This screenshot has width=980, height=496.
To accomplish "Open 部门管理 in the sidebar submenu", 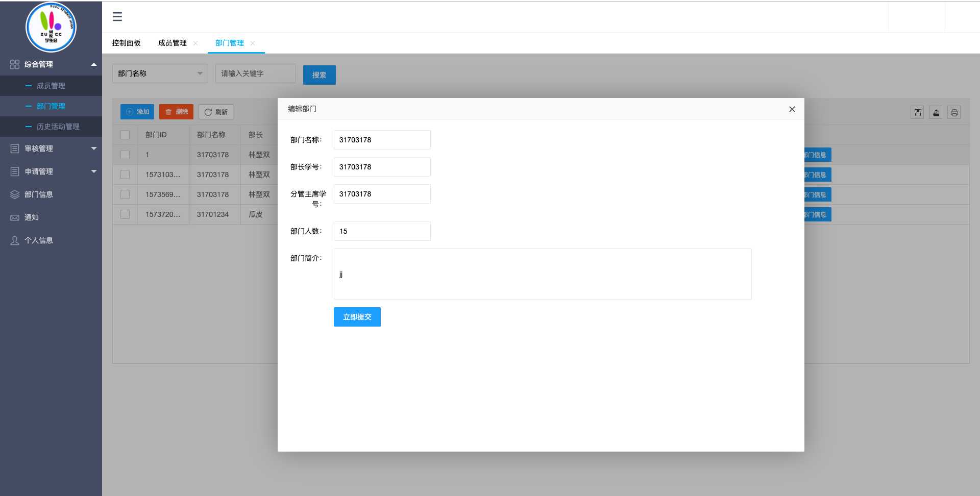I will coord(51,106).
